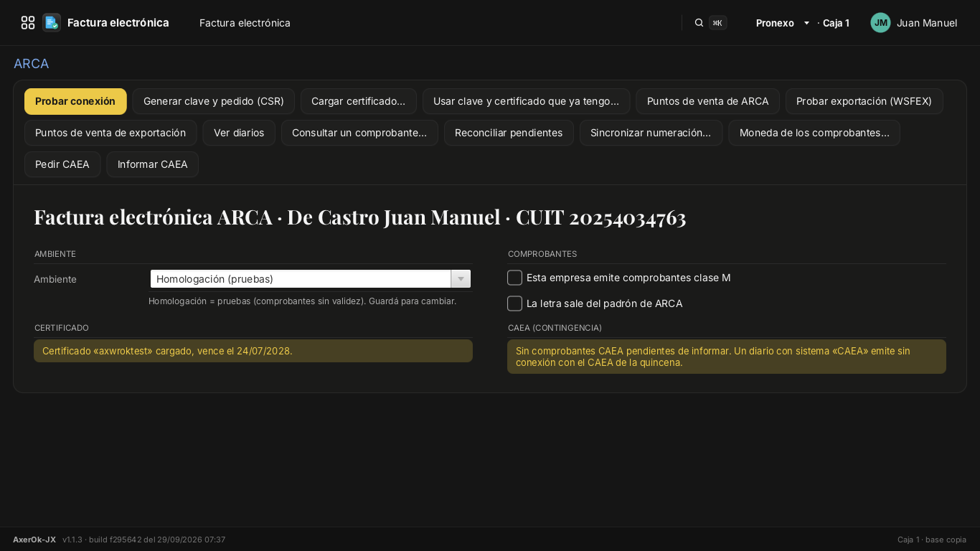Click Generar clave y pedido (CSR)
Screen dimensions: 980x551
214,101
